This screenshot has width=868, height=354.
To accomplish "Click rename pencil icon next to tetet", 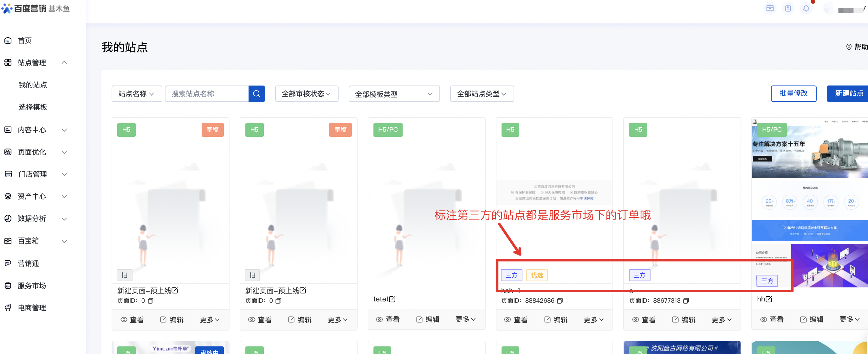I will [392, 299].
